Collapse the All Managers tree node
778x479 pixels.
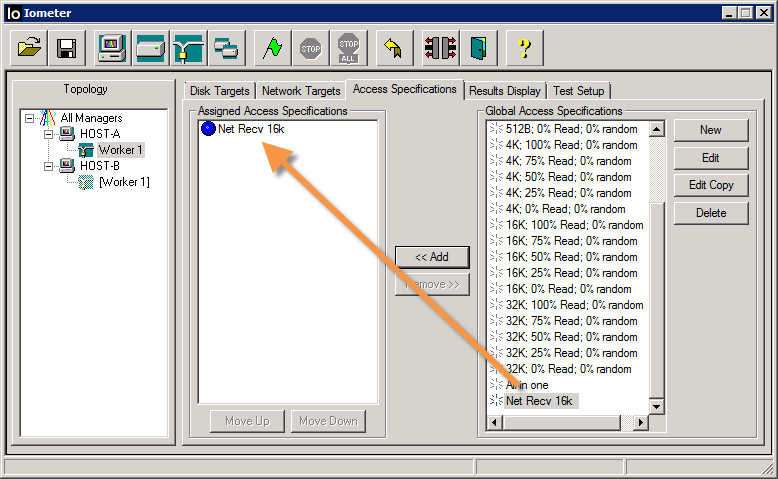30,118
